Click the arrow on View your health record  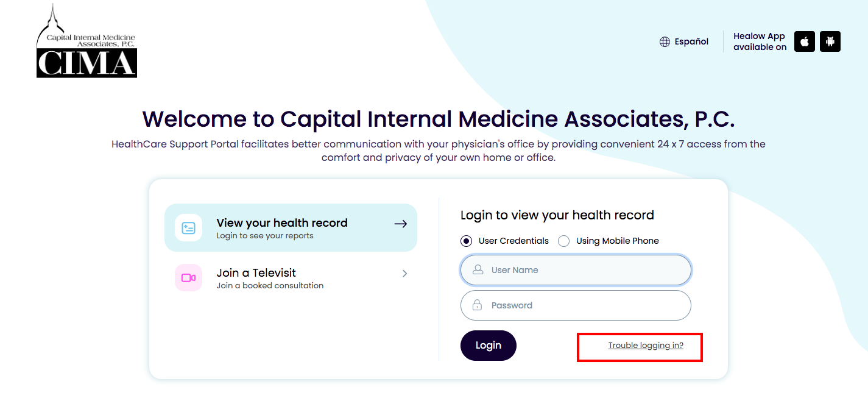[x=400, y=224]
